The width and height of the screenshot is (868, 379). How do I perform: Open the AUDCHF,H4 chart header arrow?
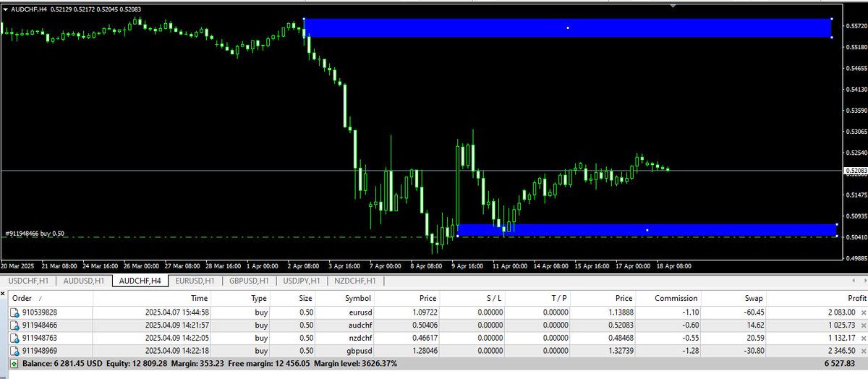point(6,8)
